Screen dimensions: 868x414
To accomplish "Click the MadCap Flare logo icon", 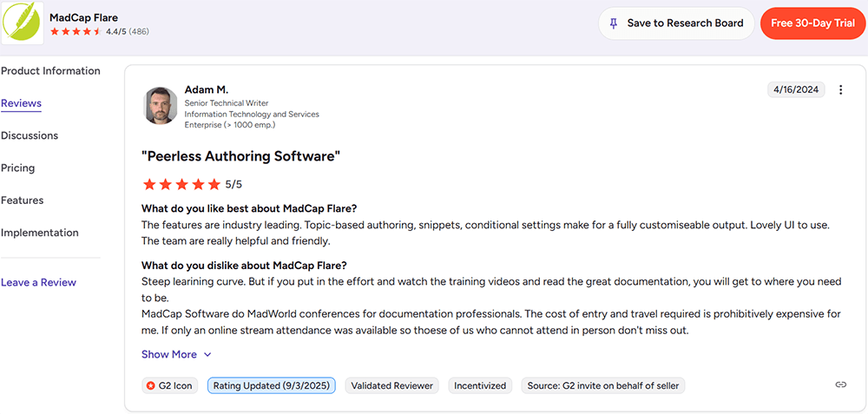I will 23,23.
